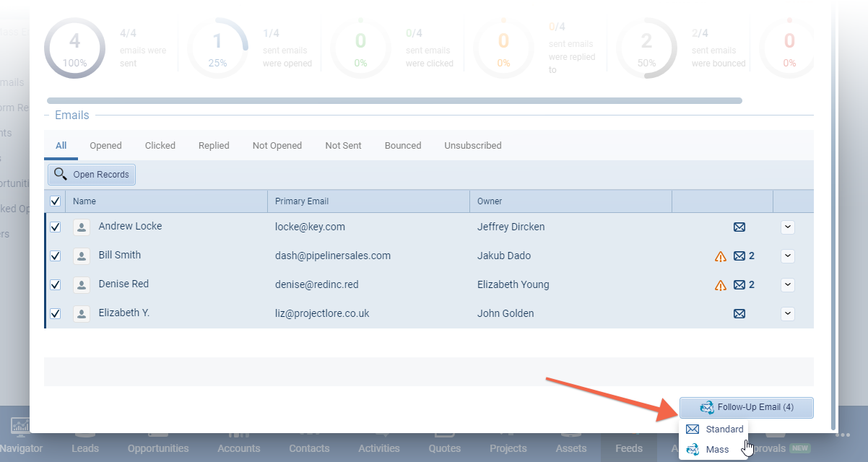Open Contacts in the bottom navigation bar

309,448
